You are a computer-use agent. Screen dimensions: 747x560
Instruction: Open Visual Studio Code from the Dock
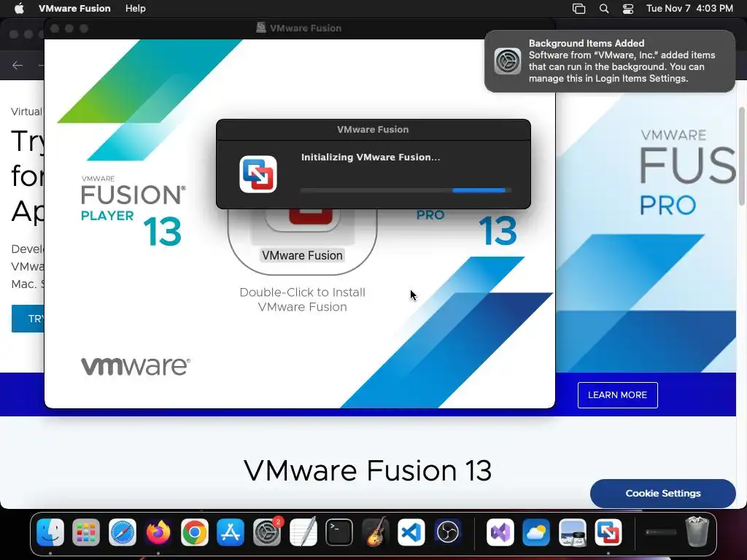point(411,532)
